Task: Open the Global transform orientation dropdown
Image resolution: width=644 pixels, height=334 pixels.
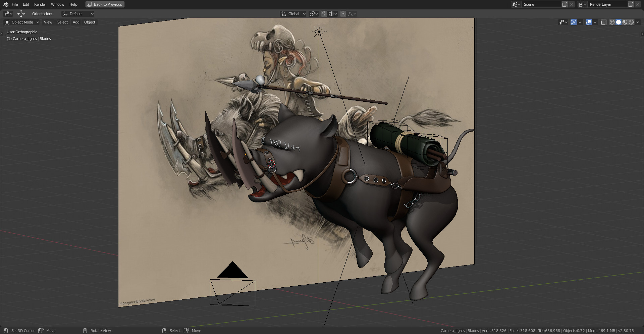Action: (x=293, y=14)
